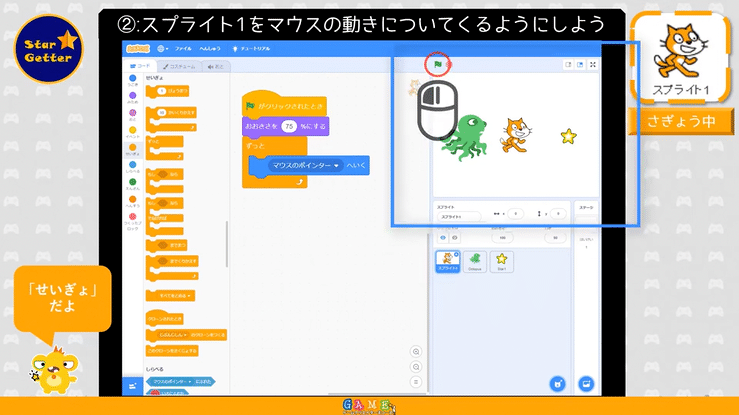The height and width of the screenshot is (415, 739).
Task: Switch to the おと sound tab
Action: point(216,67)
